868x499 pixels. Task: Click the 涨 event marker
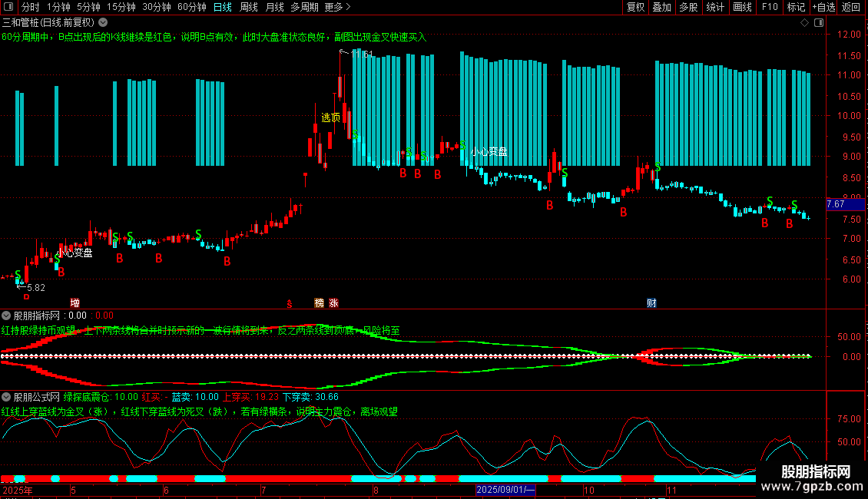pyautogui.click(x=333, y=302)
